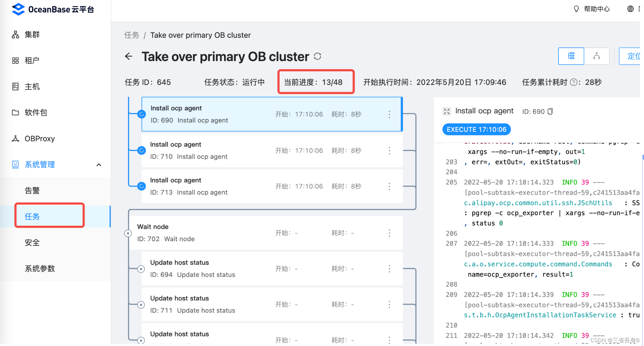The height and width of the screenshot is (346, 644).
Task: Open the more menu for subtask ID 690
Action: click(x=389, y=114)
